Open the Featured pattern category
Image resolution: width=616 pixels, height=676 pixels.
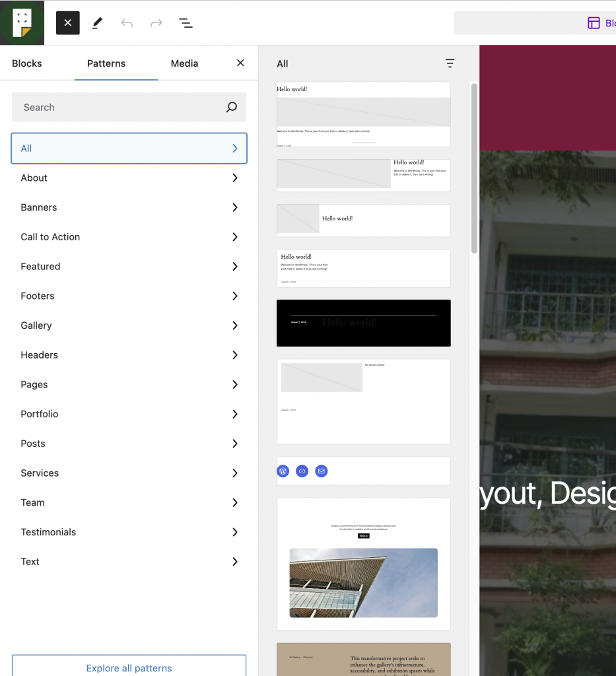(x=129, y=267)
